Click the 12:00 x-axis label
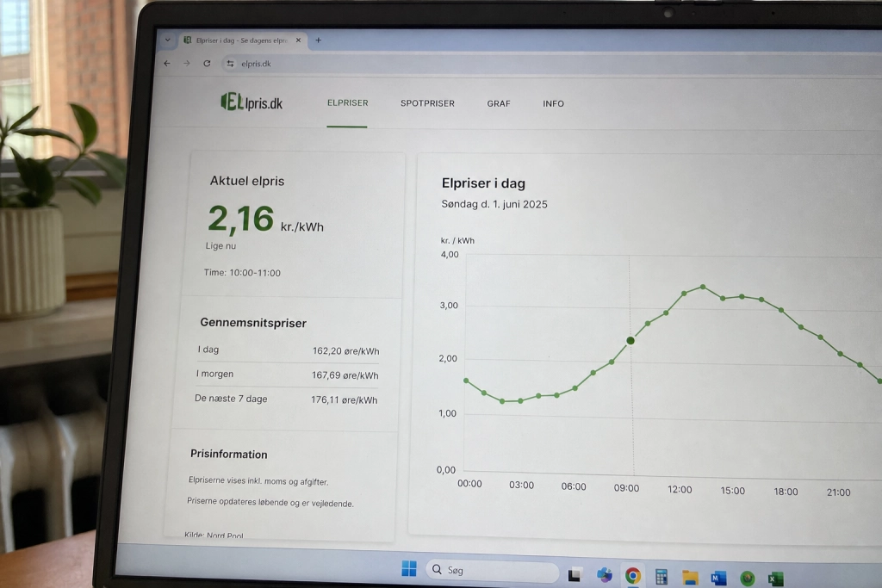This screenshot has width=882, height=588. click(680, 490)
